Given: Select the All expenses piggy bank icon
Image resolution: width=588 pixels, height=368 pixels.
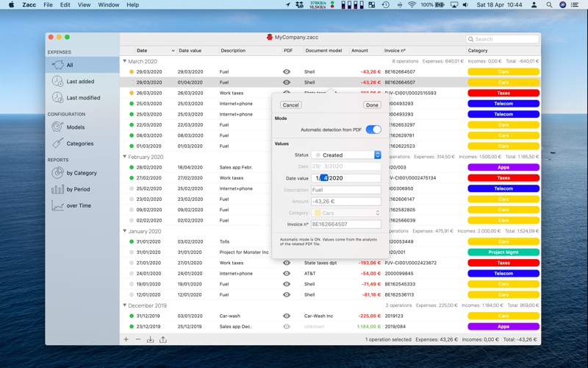Looking at the screenshot, I should (57, 65).
